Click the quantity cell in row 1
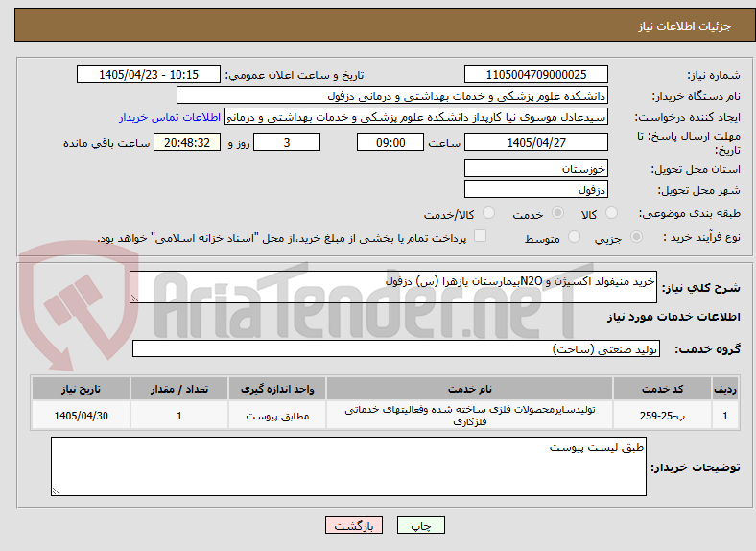This screenshot has width=756, height=551. [179, 415]
